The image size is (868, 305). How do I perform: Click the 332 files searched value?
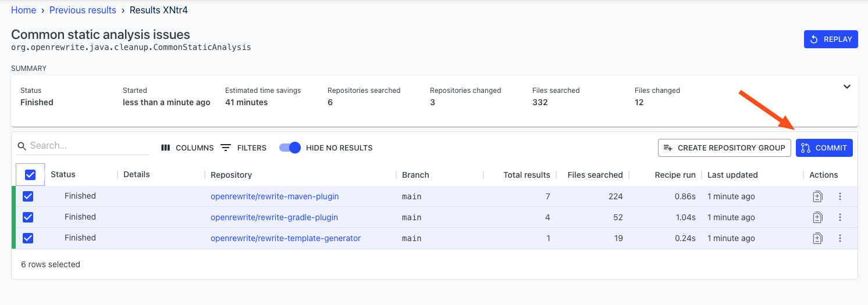pyautogui.click(x=540, y=102)
